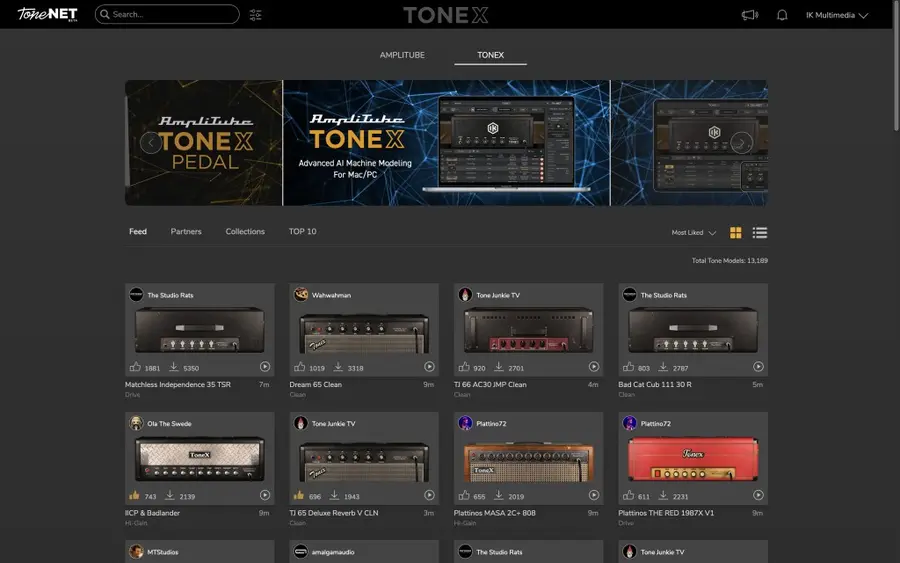Download TJ 66 AC30 JMP Clean
The width and height of the screenshot is (900, 563).
(499, 367)
